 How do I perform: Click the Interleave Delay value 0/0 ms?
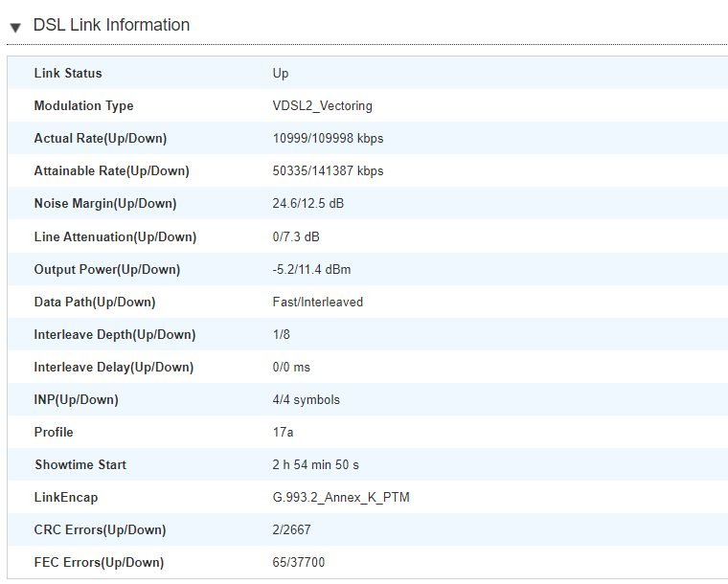291,368
